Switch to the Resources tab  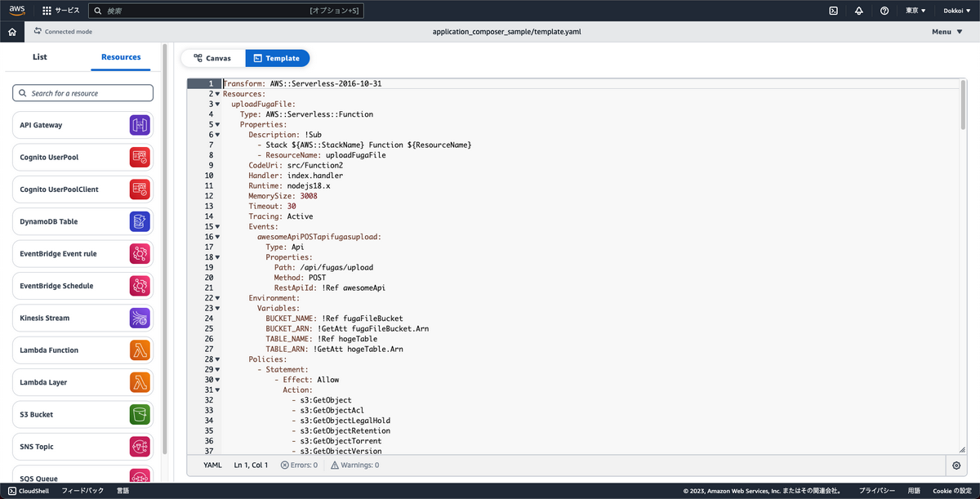121,57
